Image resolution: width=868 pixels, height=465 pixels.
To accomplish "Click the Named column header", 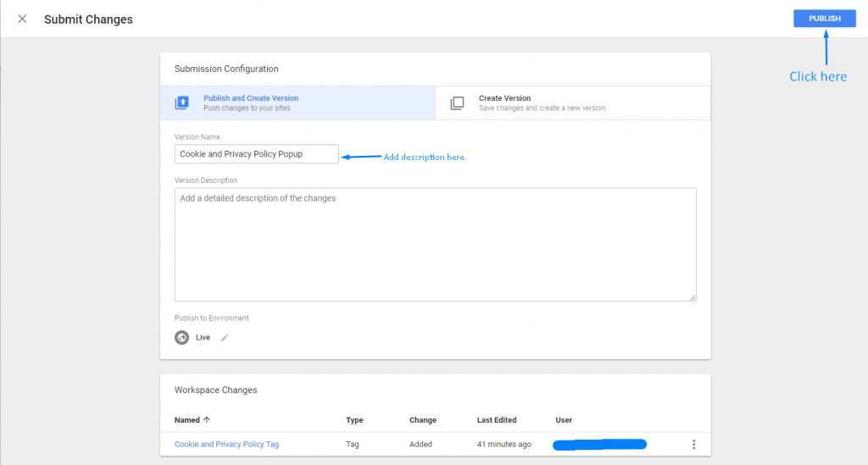I will pyautogui.click(x=187, y=419).
